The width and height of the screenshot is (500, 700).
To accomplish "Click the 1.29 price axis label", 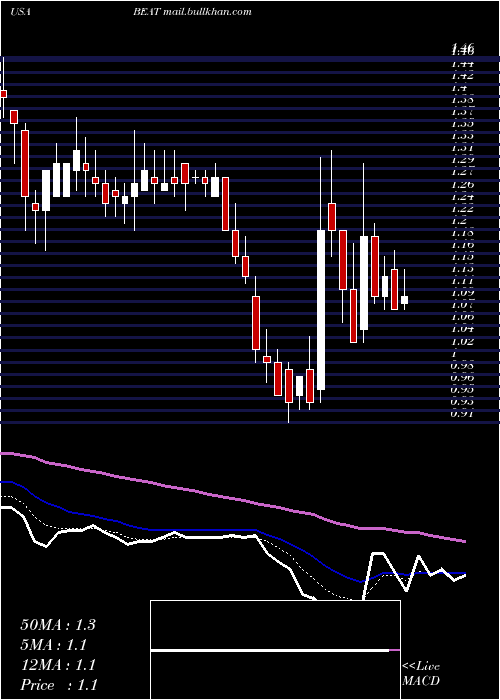I will 462,160.
